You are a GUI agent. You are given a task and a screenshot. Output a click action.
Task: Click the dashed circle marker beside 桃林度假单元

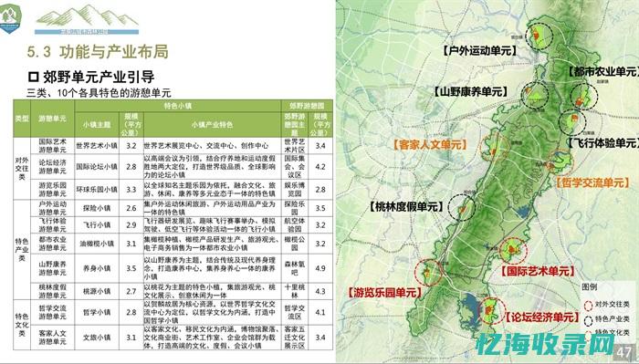coord(462,208)
